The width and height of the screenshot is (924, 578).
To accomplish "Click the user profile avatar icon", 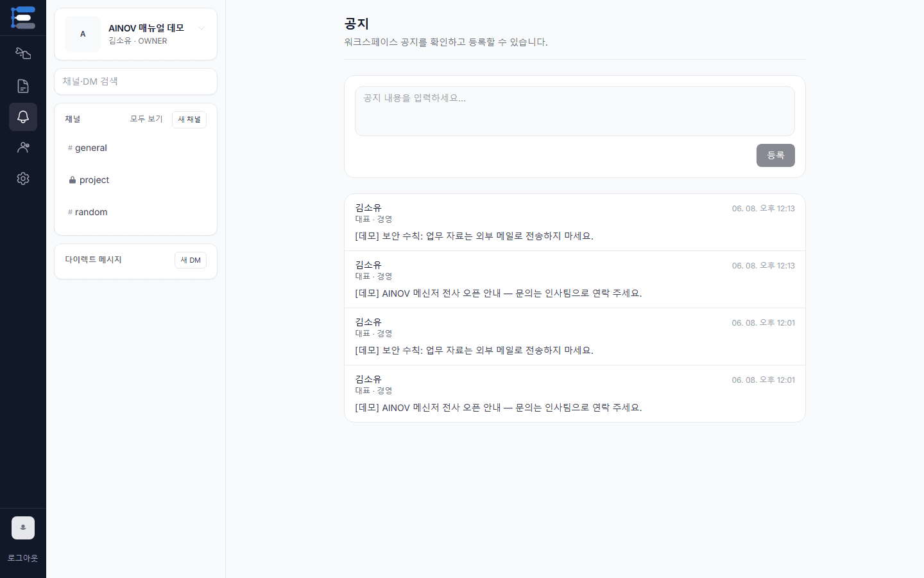I will (x=23, y=528).
